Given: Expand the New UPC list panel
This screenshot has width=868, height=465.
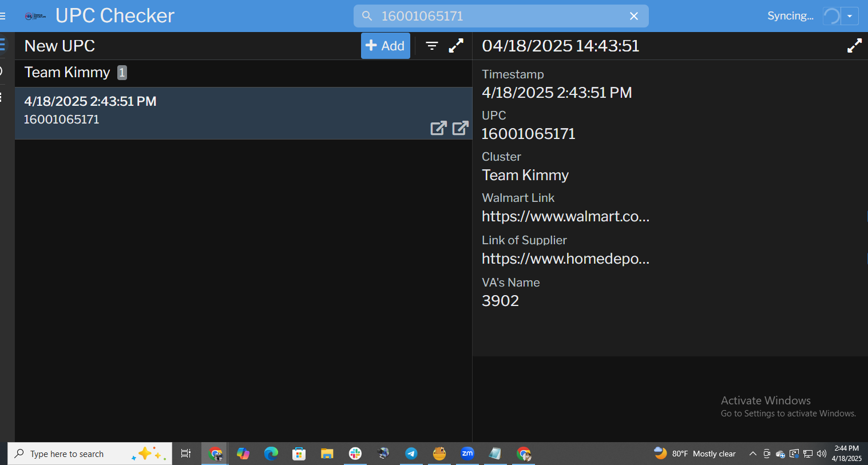Looking at the screenshot, I should pos(456,46).
